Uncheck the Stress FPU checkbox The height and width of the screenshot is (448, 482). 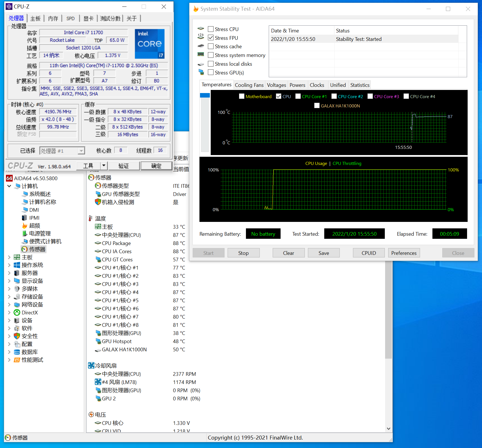coord(210,38)
